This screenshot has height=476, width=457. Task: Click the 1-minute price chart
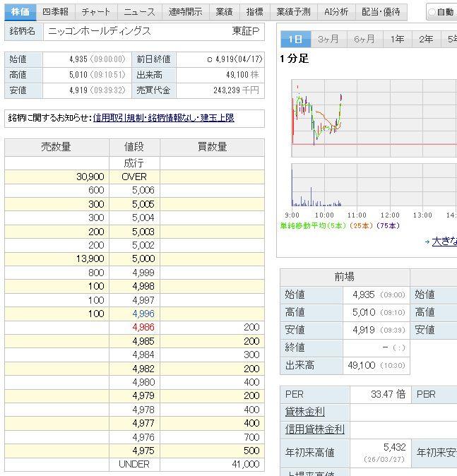click(x=374, y=119)
